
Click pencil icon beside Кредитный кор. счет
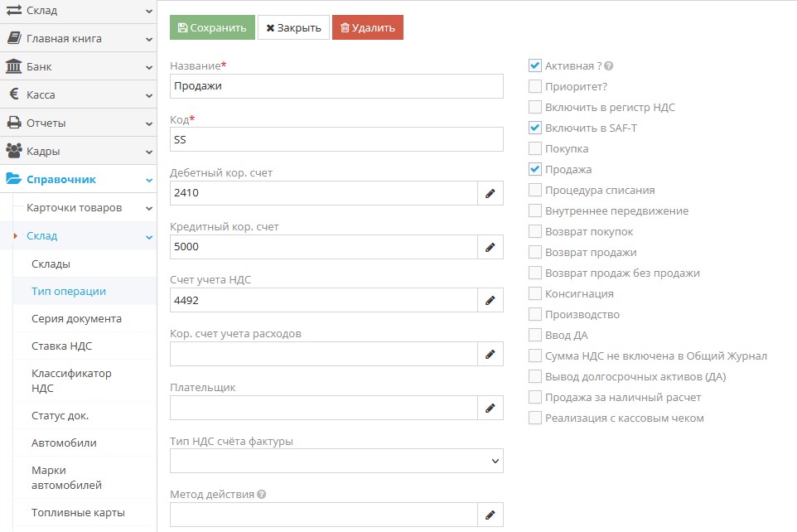click(490, 247)
